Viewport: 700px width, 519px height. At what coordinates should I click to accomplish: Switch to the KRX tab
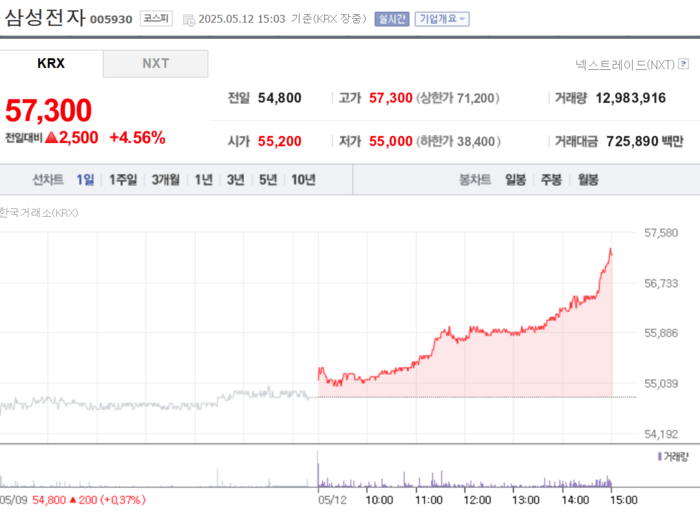(x=51, y=63)
